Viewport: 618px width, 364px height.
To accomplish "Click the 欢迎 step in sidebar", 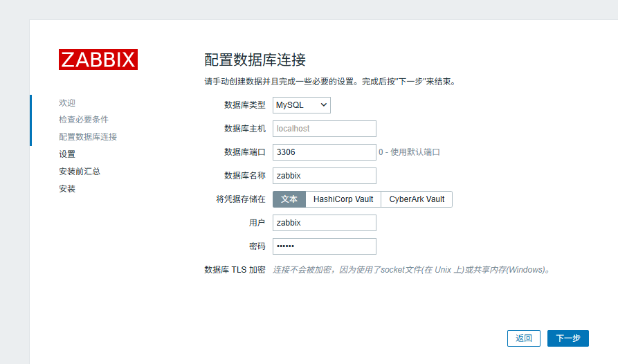I will [67, 103].
